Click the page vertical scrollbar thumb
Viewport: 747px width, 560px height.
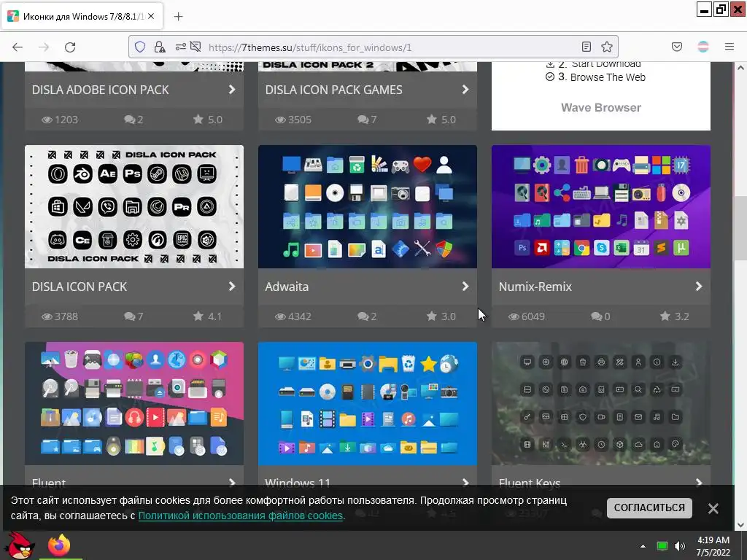point(740,228)
